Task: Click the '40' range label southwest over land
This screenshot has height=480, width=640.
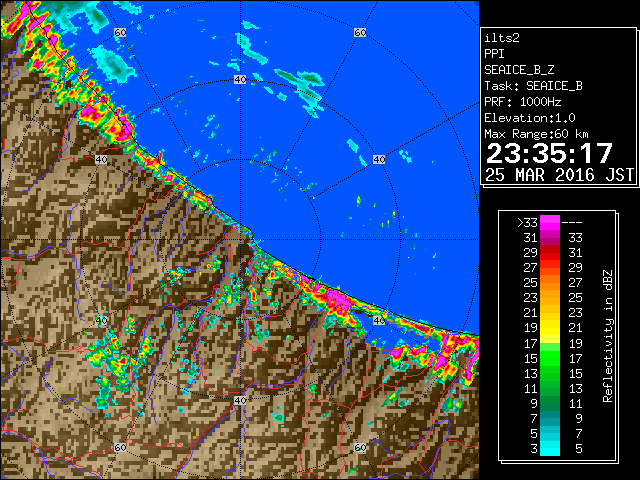Action: [x=101, y=320]
